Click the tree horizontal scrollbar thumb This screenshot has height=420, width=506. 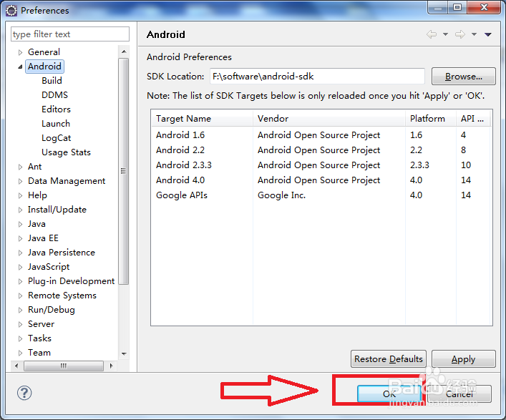(x=64, y=366)
